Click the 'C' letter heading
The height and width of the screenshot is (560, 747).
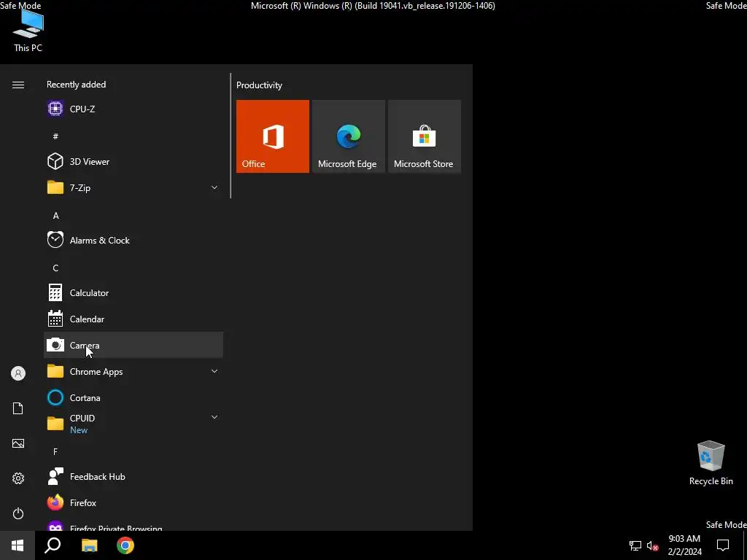[x=55, y=268]
